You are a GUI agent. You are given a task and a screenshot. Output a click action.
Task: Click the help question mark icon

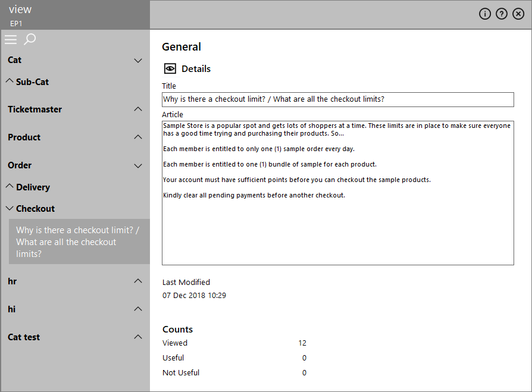(x=502, y=14)
